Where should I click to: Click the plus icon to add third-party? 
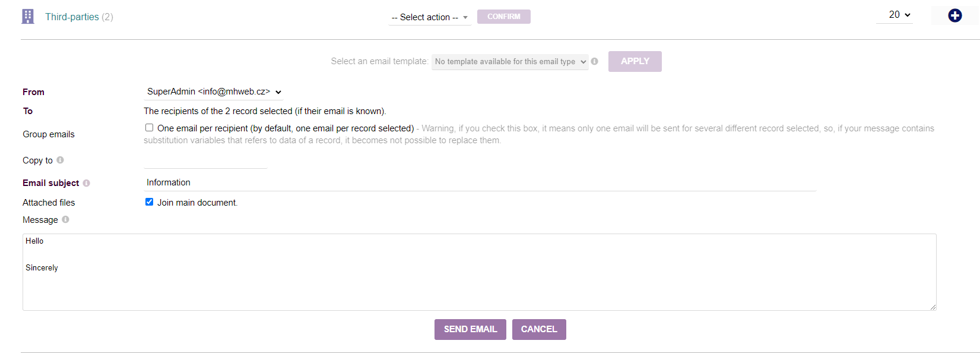[954, 15]
